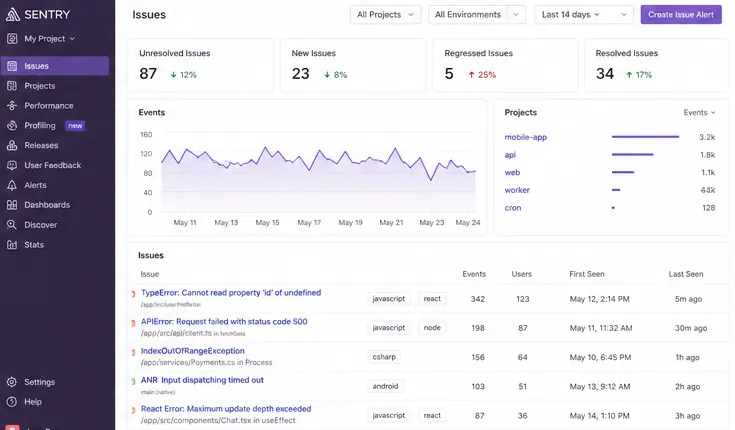Click status icon beside TypeError issue
The width and height of the screenshot is (735, 430).
point(134,294)
